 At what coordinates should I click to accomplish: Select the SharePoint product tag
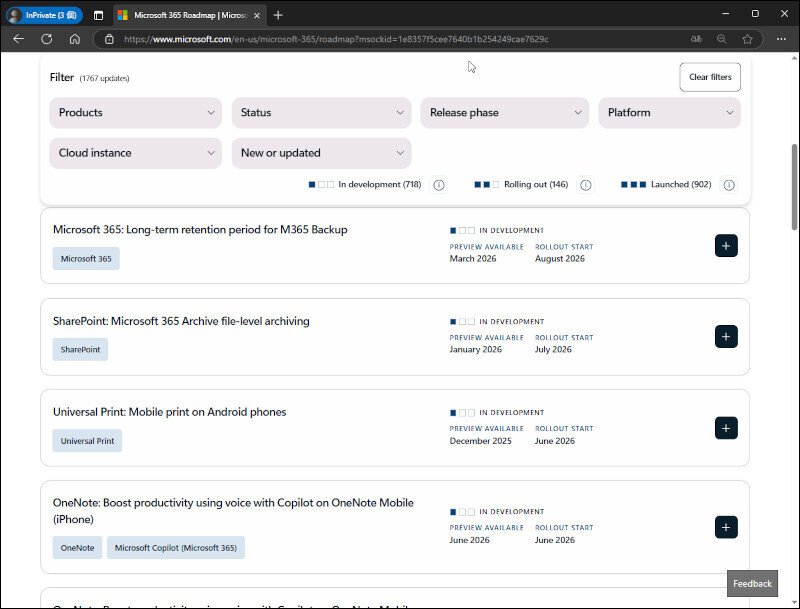[x=80, y=349]
